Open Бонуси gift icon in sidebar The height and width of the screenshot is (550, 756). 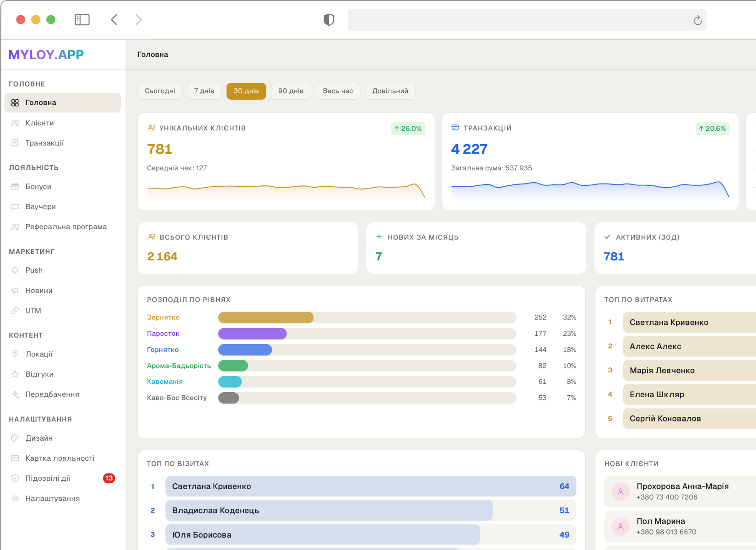15,187
